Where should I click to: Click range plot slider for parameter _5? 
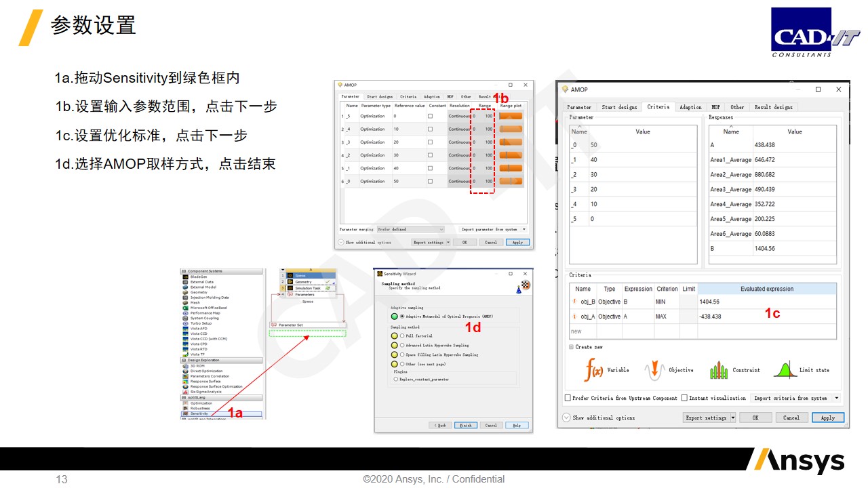click(x=511, y=116)
